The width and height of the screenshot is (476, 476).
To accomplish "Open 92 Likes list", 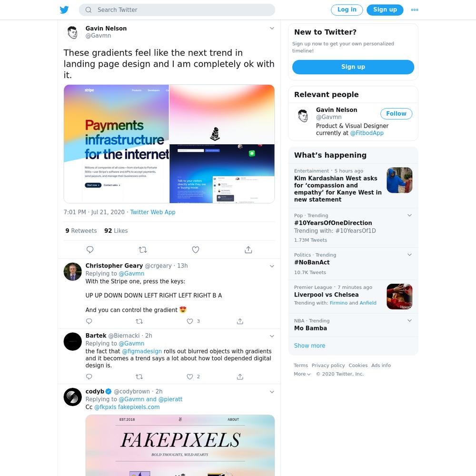I will [x=116, y=231].
